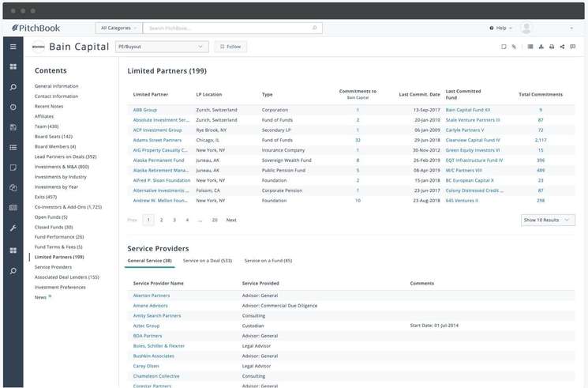Open the comment feedback icon
588x388 pixels.
tap(573, 47)
